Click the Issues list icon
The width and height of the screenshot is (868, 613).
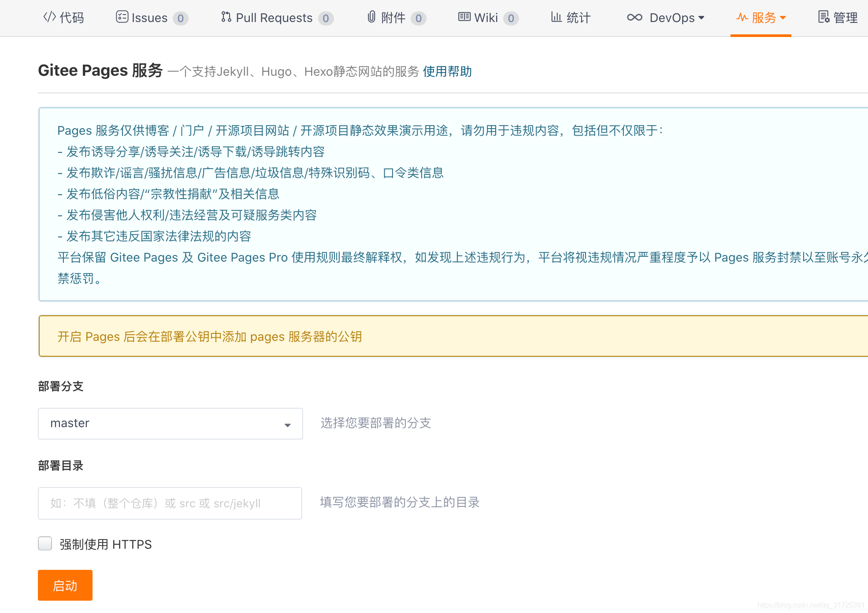(x=122, y=17)
